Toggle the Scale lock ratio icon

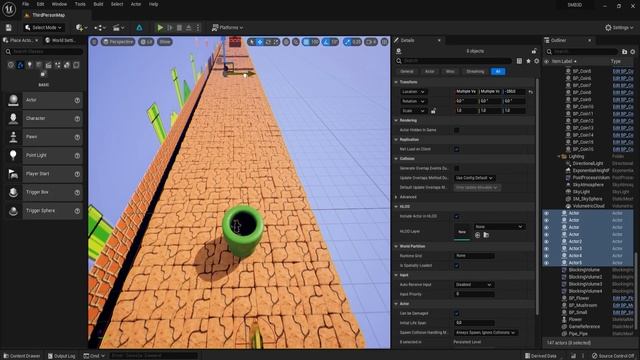coord(433,111)
